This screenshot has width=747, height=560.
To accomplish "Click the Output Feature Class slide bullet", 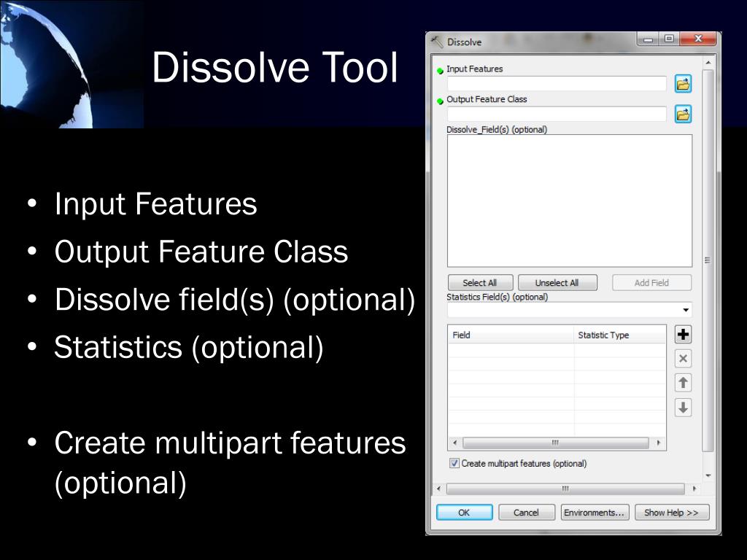I will click(x=201, y=252).
